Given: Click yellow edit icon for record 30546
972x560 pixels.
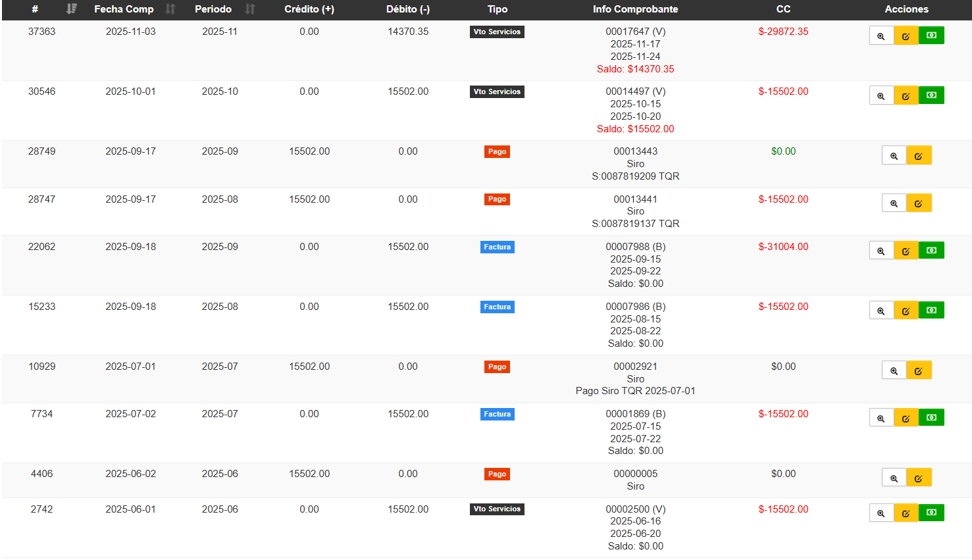Looking at the screenshot, I should [x=906, y=96].
